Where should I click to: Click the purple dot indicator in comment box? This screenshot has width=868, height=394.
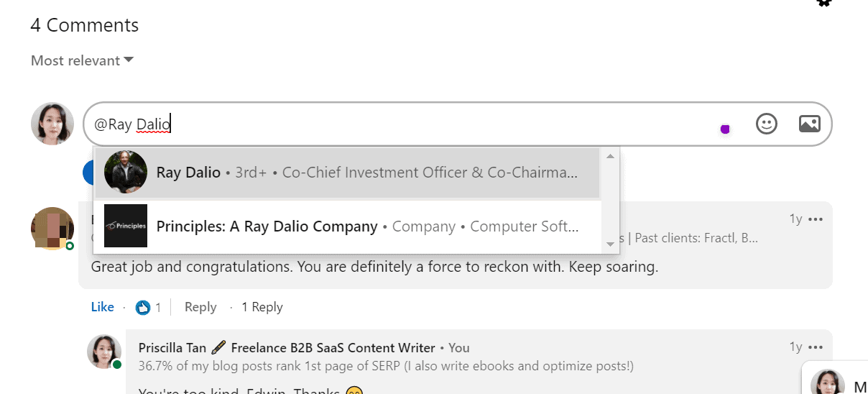725,129
